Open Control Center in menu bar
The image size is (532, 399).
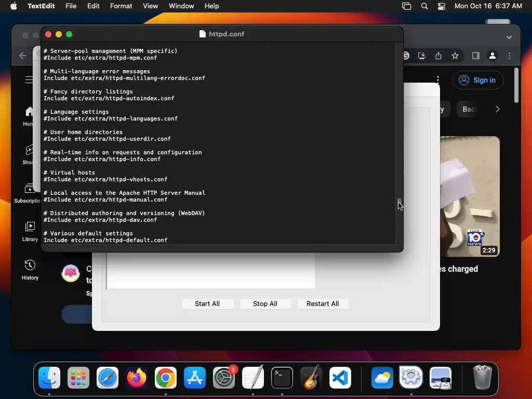coord(442,6)
